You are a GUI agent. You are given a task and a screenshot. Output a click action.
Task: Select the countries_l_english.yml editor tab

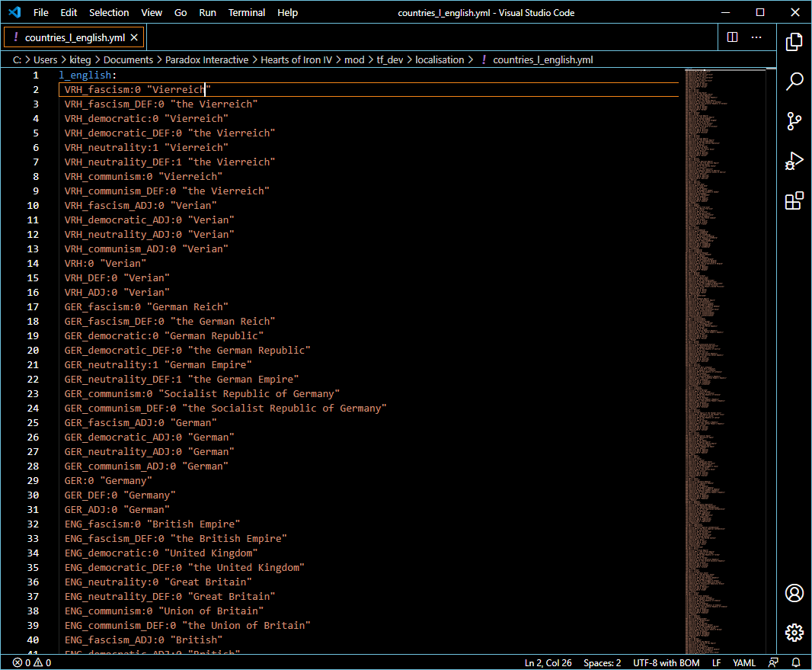click(x=75, y=37)
